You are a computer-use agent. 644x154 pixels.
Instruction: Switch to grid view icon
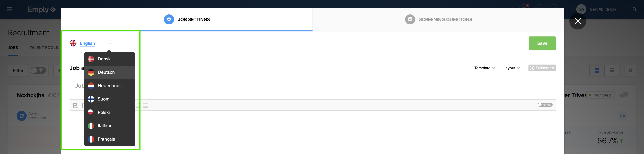[597, 71]
